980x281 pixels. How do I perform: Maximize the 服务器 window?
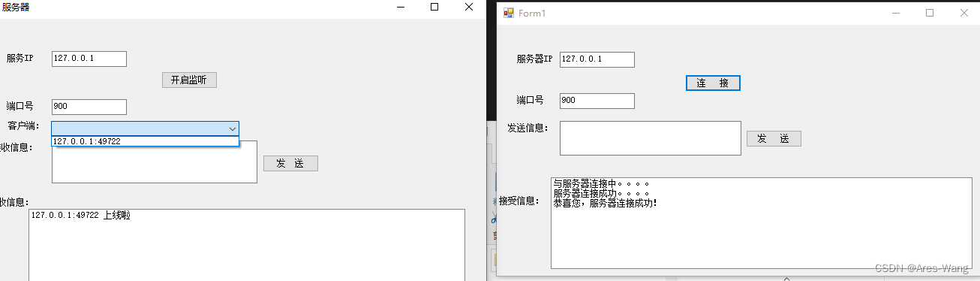tap(434, 7)
